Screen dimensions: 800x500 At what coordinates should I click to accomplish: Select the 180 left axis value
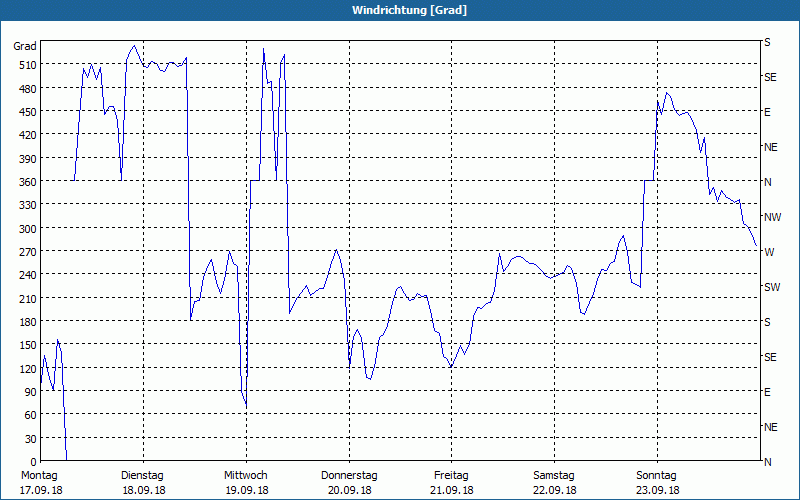(28, 322)
